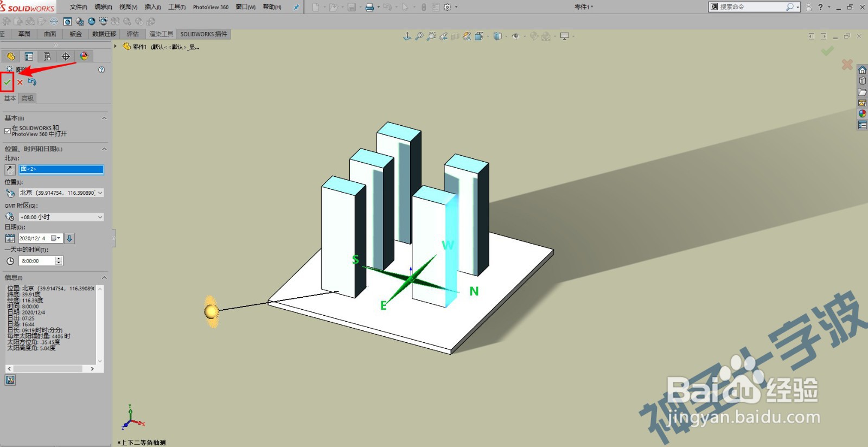Click the PhotoView 360 preview window icon
Viewport: 868px width, 447px height.
coord(67,22)
